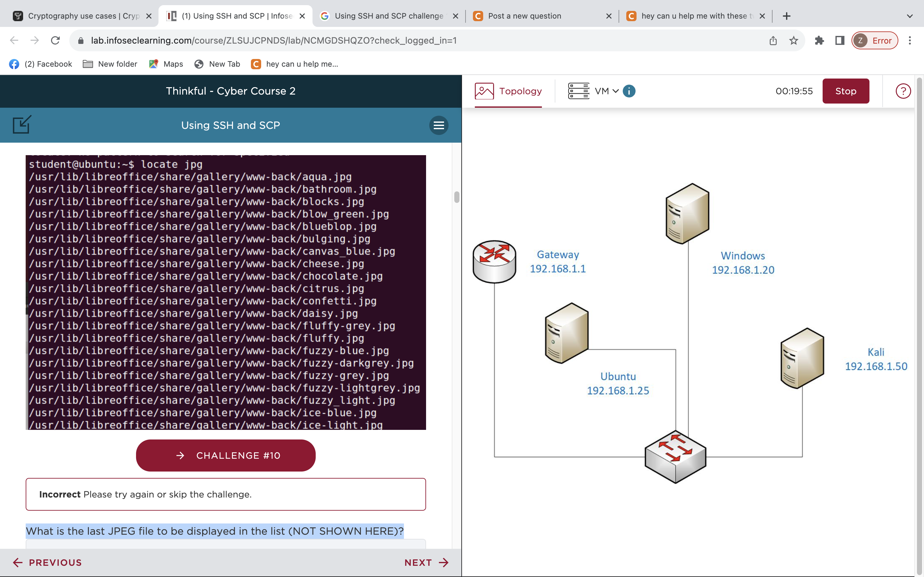Click the Ubuntu server icon
Image resolution: width=924 pixels, height=577 pixels.
tap(566, 333)
